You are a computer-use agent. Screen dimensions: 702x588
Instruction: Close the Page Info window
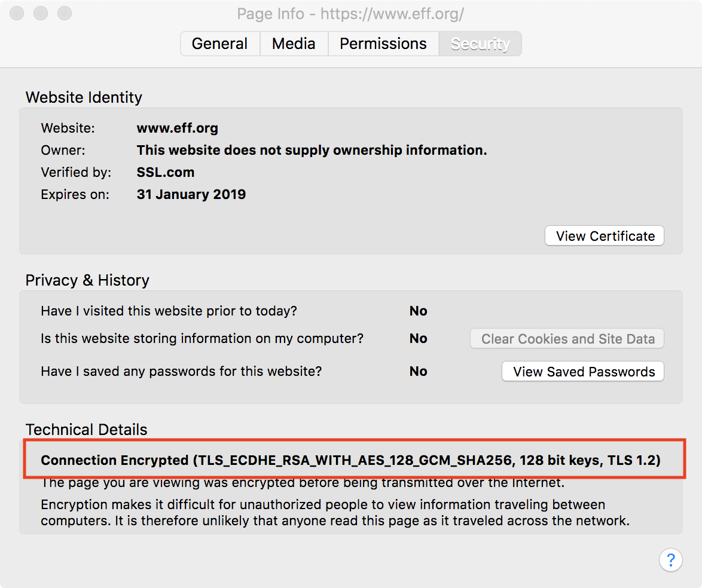pos(17,13)
